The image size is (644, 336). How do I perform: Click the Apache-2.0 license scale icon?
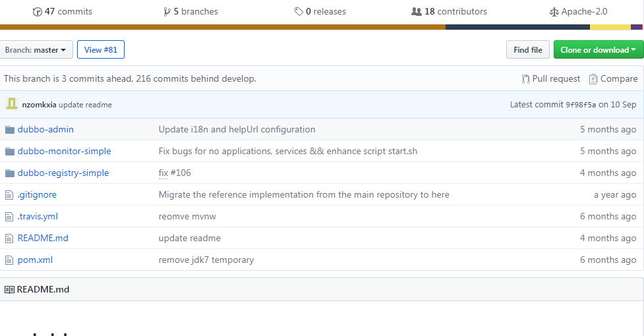(x=554, y=12)
